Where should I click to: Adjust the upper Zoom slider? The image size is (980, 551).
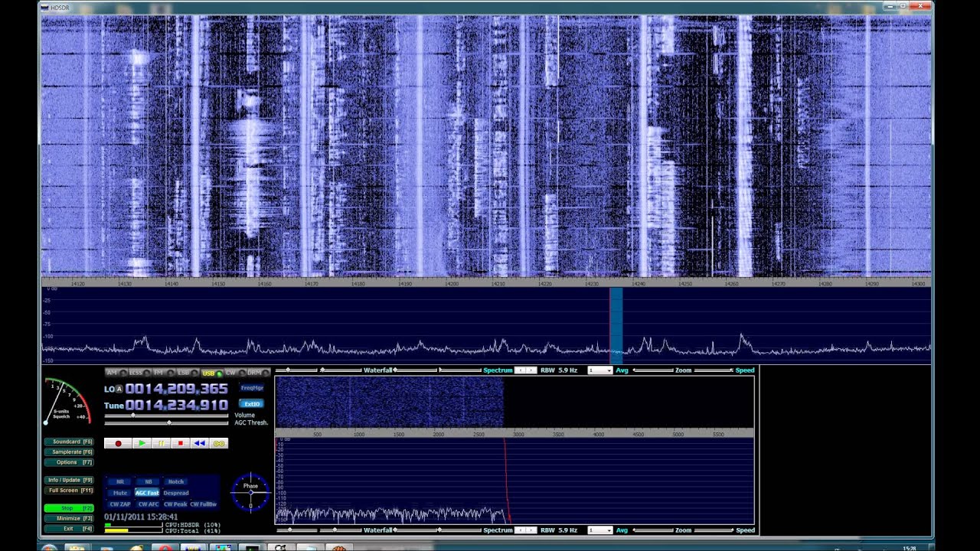click(652, 370)
